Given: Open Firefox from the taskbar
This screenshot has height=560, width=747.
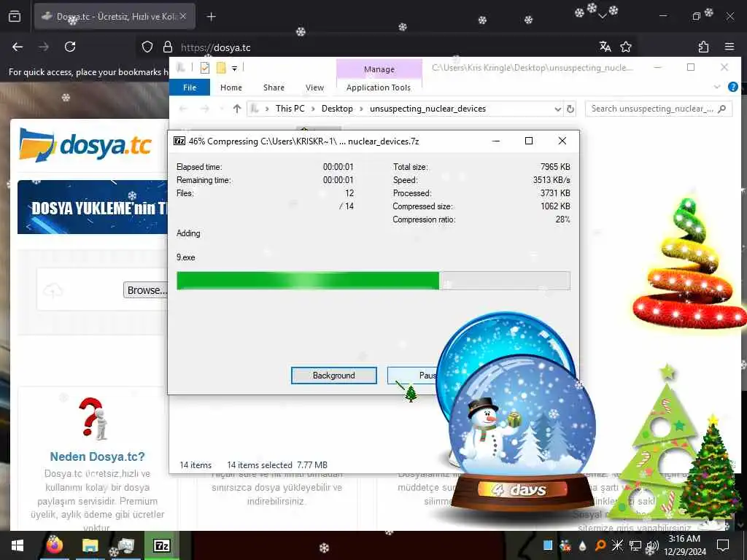Looking at the screenshot, I should (x=54, y=545).
